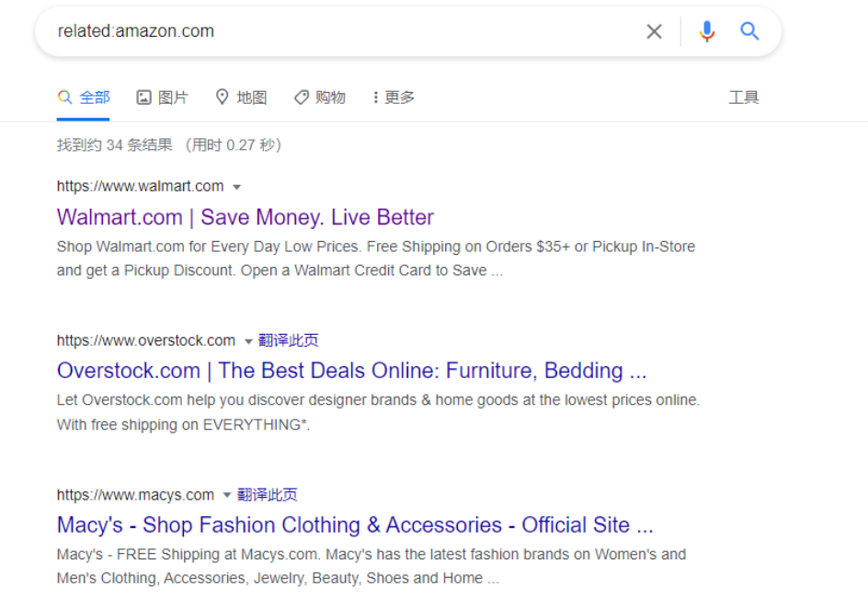The image size is (868, 610).
Task: Expand the dropdown arrow next to walmart.com URL
Action: pyautogui.click(x=237, y=186)
